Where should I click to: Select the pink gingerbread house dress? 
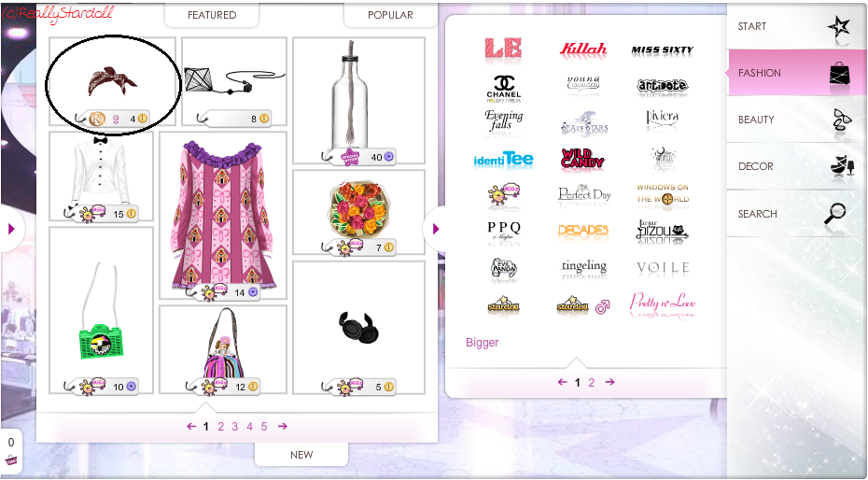222,215
